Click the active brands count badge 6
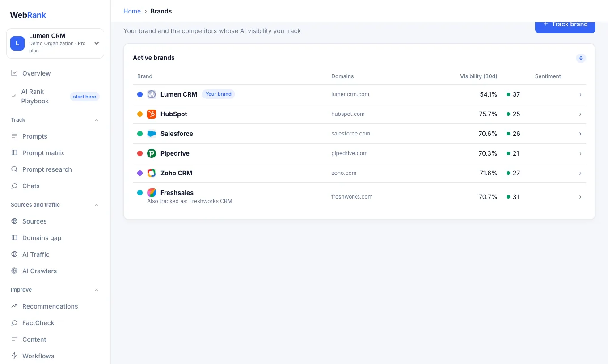 tap(581, 58)
